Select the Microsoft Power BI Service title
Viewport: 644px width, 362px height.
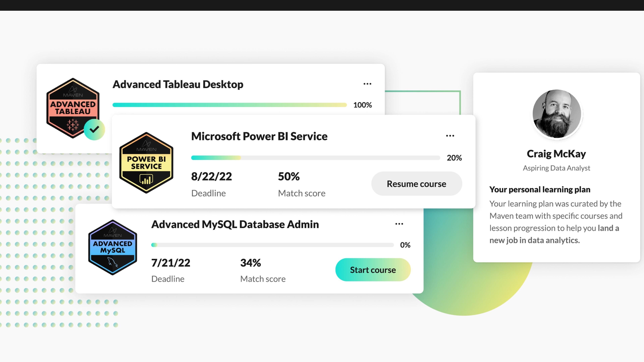pos(259,136)
